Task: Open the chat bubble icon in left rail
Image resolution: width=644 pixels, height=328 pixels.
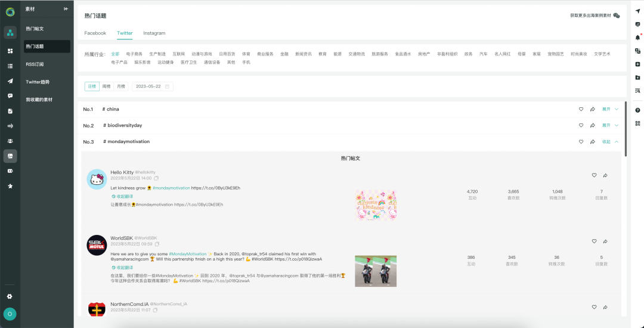Action: pos(10,95)
